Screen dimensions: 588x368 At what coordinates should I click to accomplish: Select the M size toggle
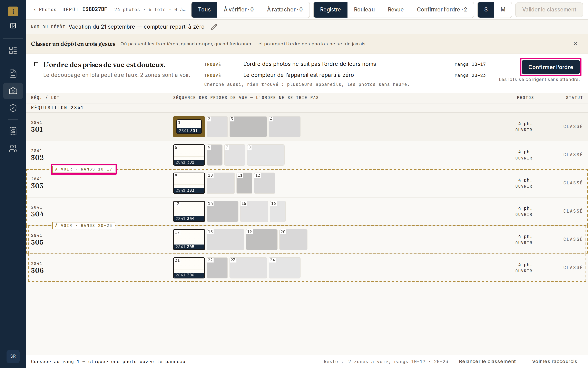503,9
